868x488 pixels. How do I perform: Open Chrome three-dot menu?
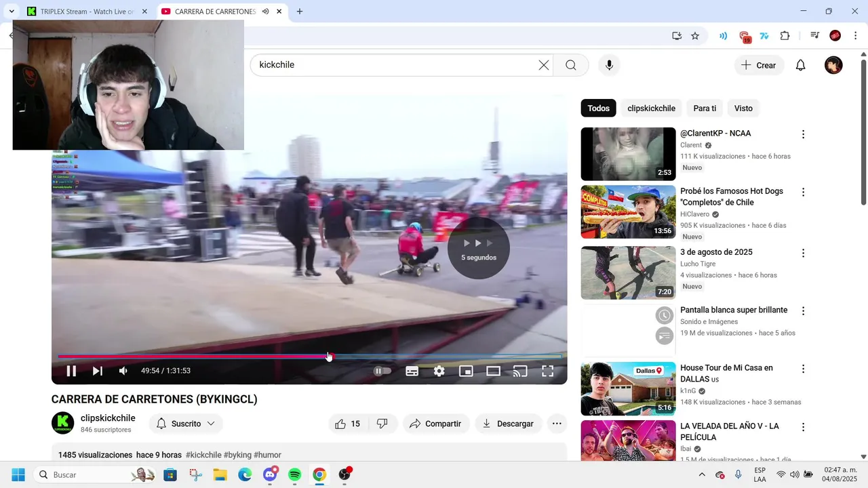[x=855, y=36]
